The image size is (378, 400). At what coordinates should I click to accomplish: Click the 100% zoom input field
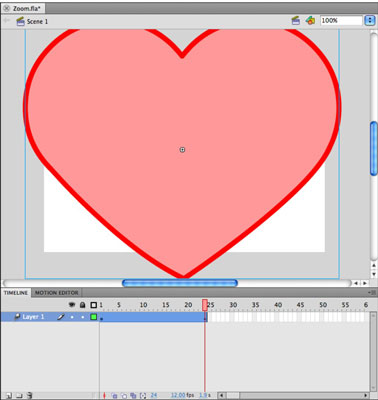click(341, 21)
